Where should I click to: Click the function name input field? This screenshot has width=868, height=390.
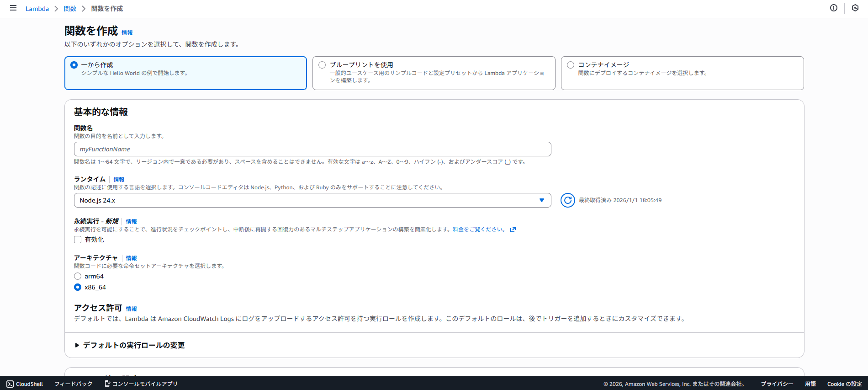[x=312, y=149]
